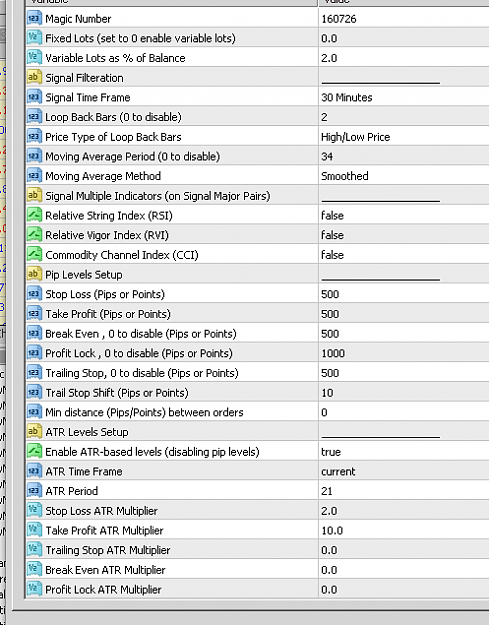Click the green bool icon beside Commodity Channel Index (CCI)

coord(34,254)
